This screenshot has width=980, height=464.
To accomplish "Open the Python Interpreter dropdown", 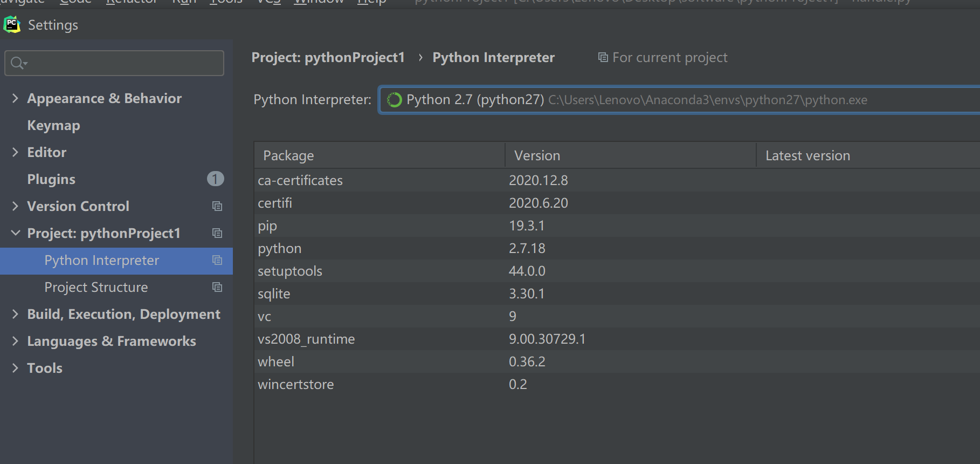I will coord(679,100).
